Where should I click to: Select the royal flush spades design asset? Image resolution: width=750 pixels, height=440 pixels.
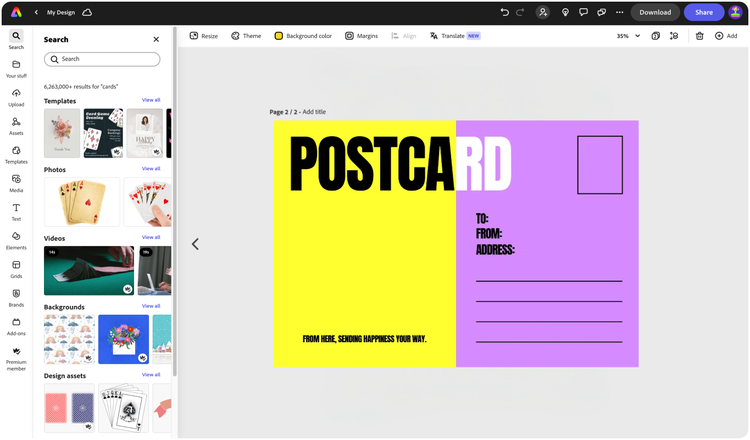point(123,408)
